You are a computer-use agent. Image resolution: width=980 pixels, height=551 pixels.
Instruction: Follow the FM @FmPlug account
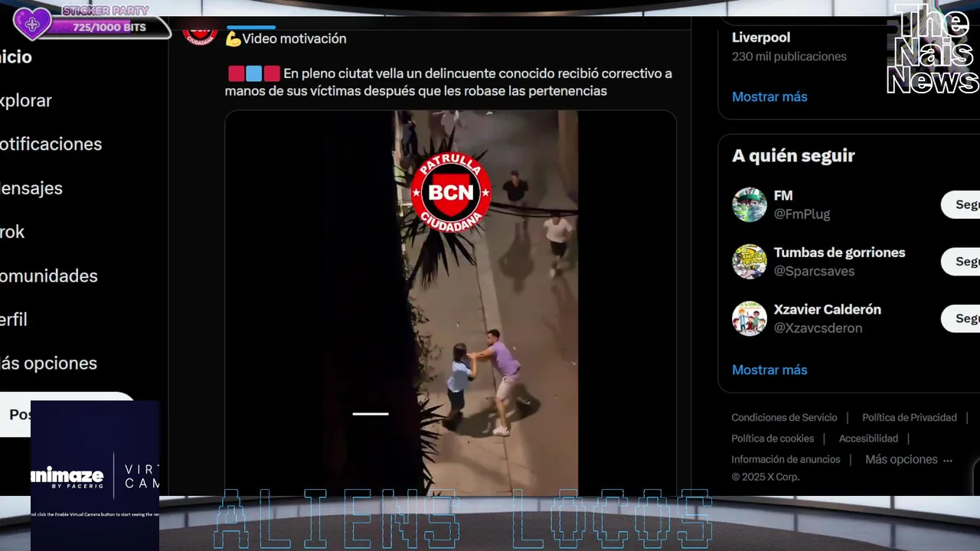(961, 204)
